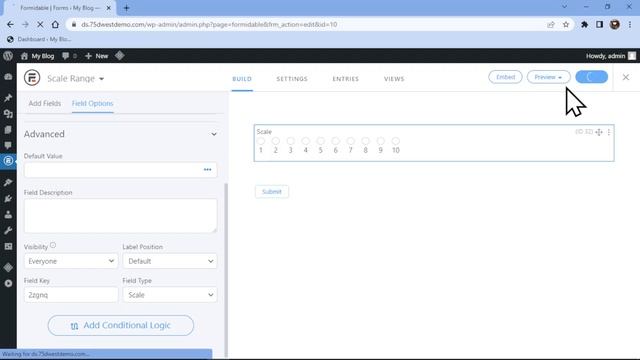Stop loading the page in browser

40,24
